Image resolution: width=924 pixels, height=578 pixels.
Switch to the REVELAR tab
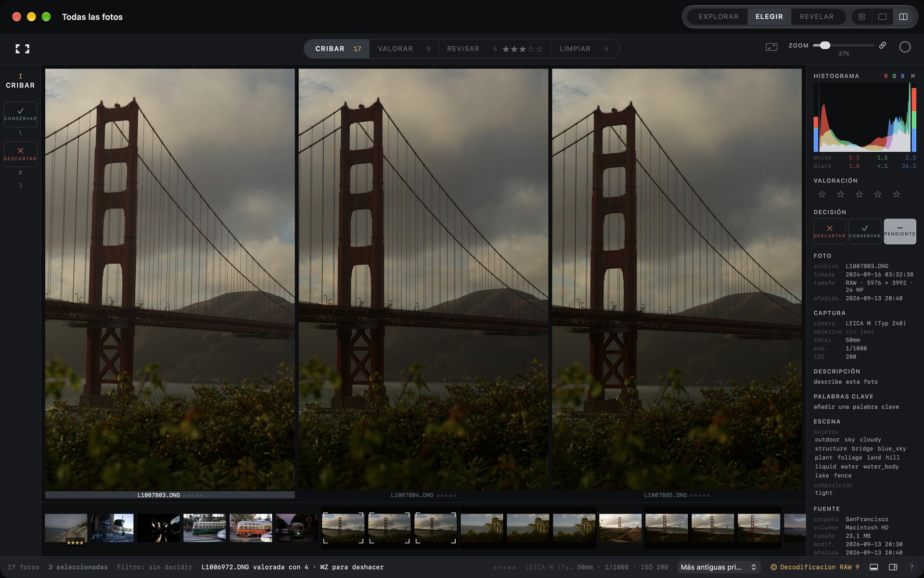click(x=816, y=17)
